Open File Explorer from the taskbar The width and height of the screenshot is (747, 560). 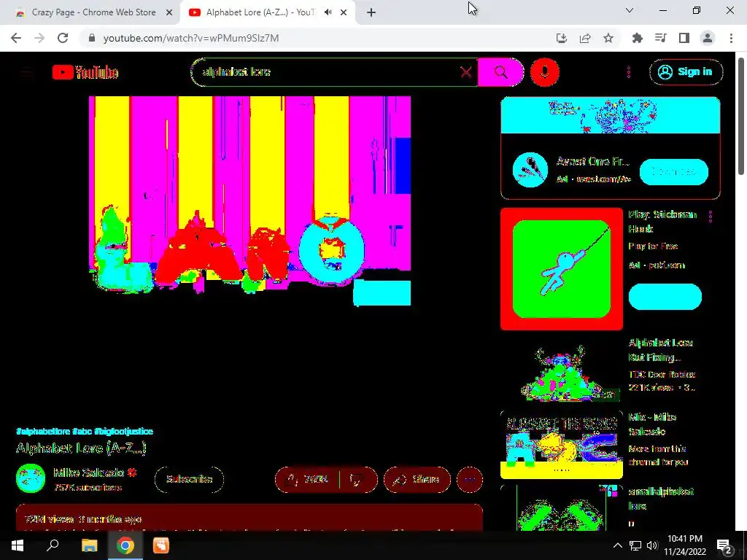coord(89,545)
